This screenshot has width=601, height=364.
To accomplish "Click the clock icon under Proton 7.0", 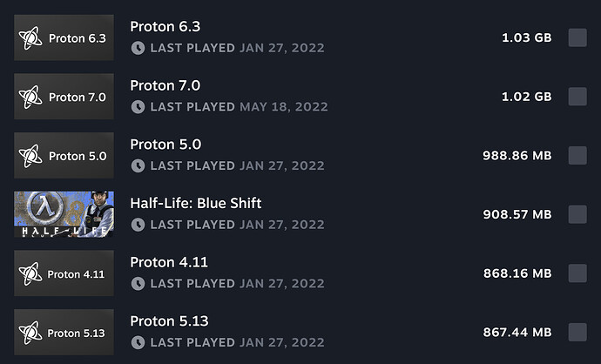I will [x=138, y=107].
